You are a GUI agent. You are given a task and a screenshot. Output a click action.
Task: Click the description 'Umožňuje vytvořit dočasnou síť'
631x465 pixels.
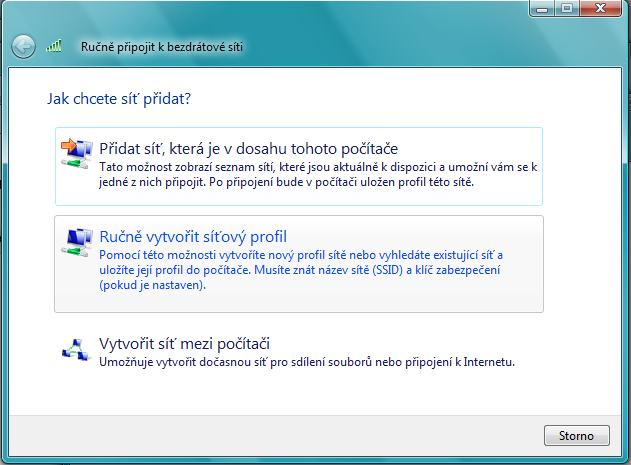306,361
